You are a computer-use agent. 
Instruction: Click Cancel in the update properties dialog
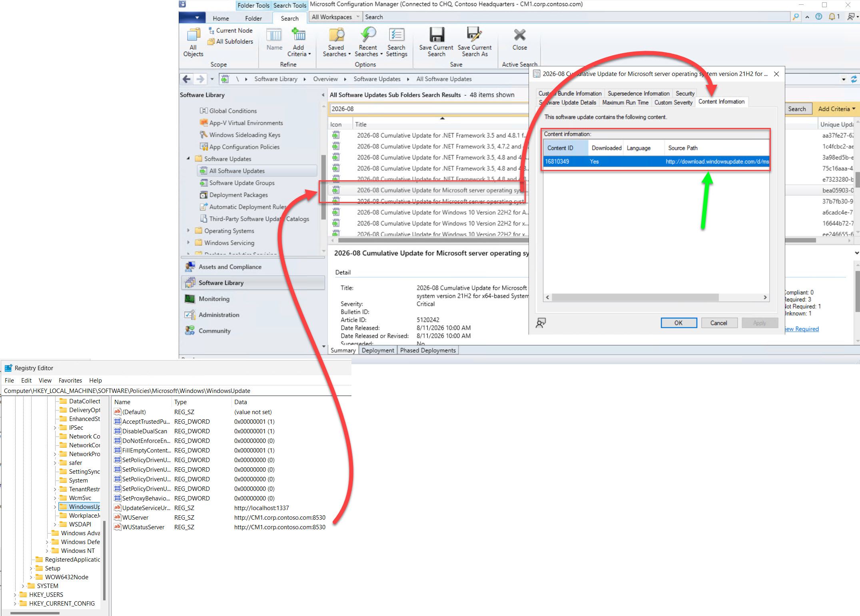tap(719, 323)
